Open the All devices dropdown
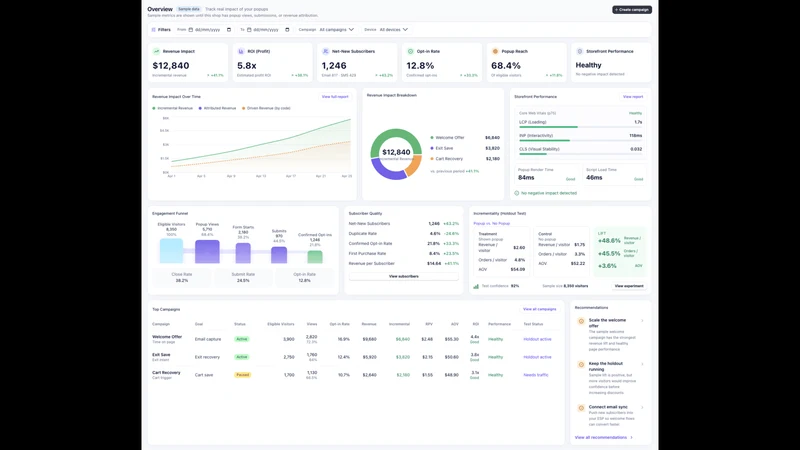The height and width of the screenshot is (450, 800). (x=394, y=30)
